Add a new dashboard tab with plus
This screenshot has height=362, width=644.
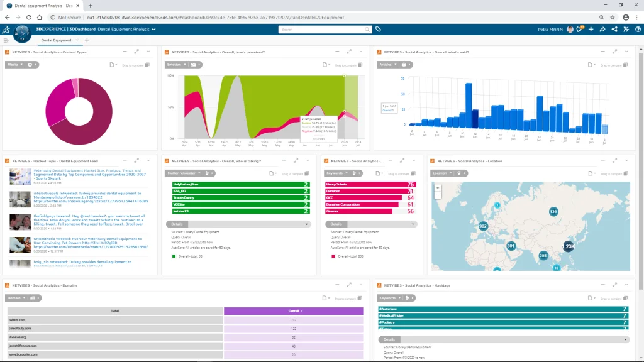tap(87, 40)
